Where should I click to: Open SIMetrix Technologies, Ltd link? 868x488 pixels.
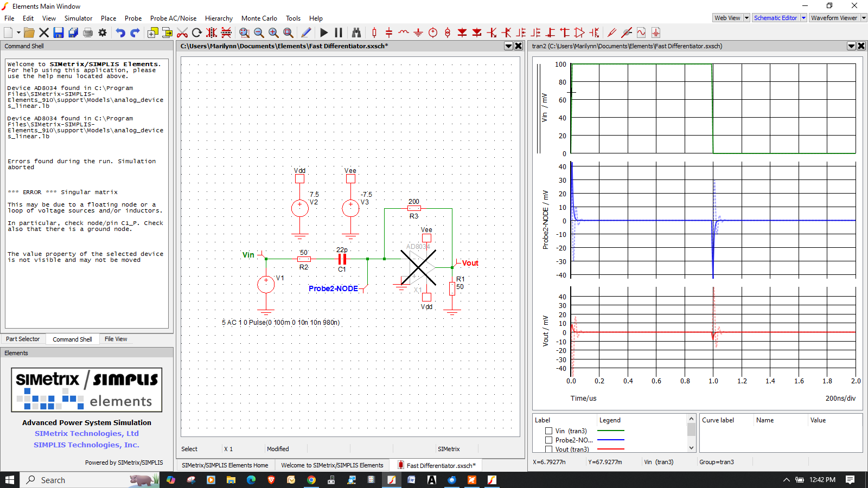click(87, 433)
